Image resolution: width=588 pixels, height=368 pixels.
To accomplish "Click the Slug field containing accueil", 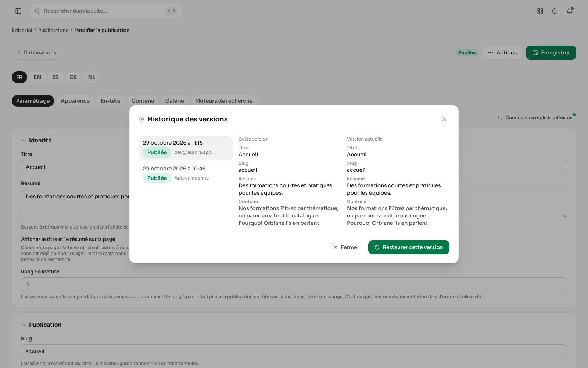I will tap(294, 351).
